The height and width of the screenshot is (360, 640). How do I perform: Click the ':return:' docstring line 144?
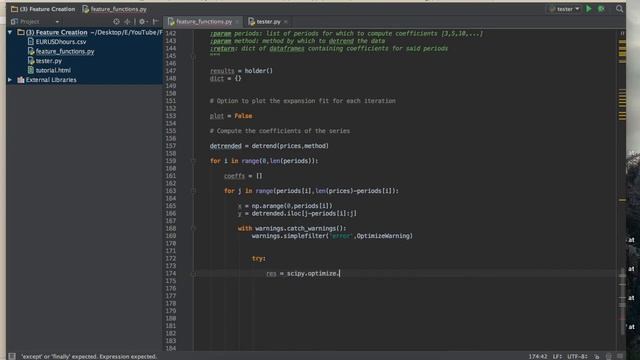[329, 49]
